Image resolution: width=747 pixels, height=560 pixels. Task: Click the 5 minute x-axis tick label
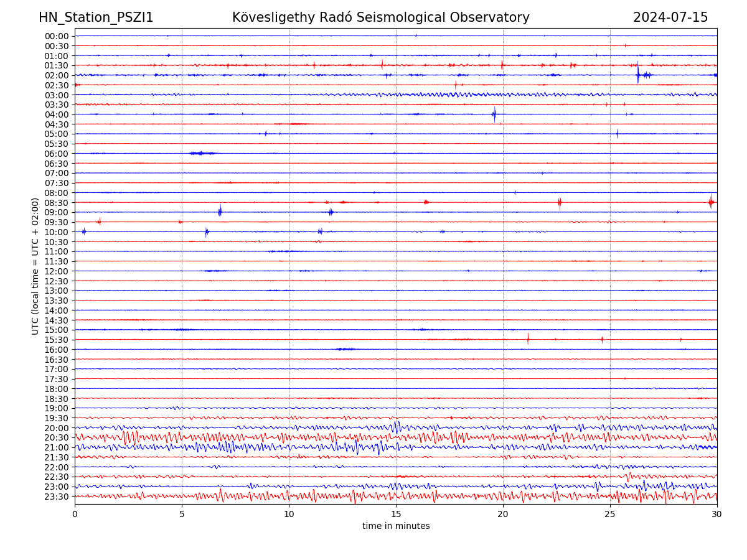point(182,514)
